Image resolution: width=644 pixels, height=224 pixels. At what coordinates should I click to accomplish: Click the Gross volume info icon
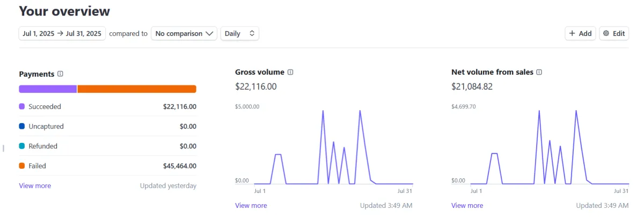290,72
